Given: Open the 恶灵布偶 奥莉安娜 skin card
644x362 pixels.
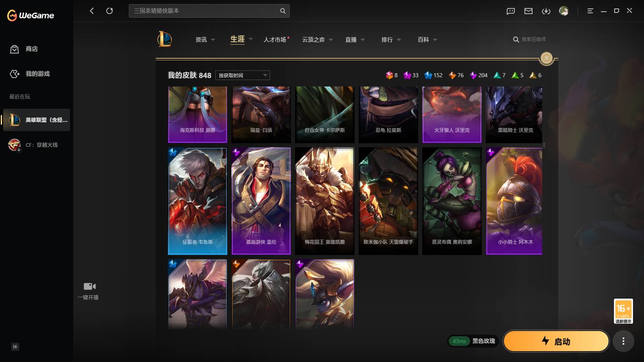Looking at the screenshot, I should click(452, 201).
